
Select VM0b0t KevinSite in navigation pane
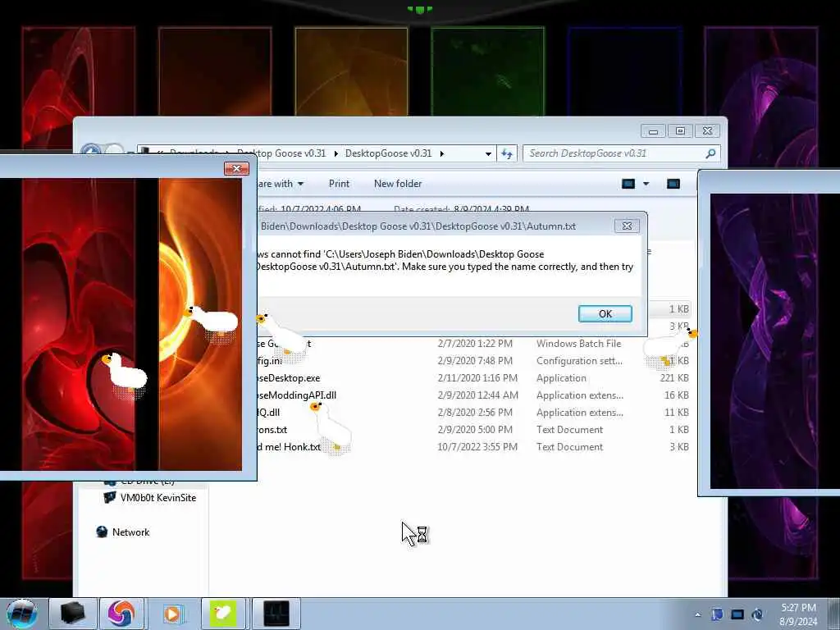158,498
